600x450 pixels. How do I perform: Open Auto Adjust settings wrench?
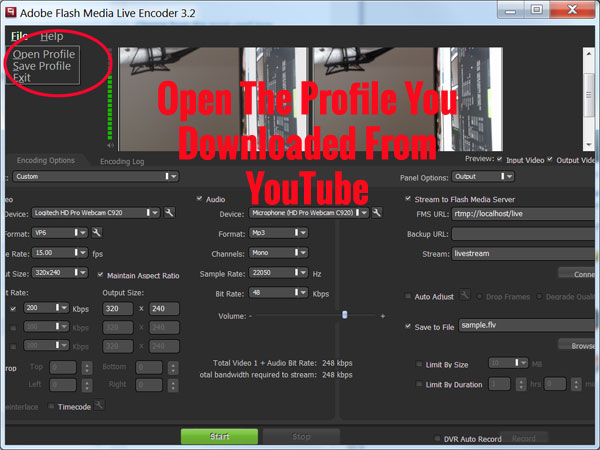pos(465,295)
